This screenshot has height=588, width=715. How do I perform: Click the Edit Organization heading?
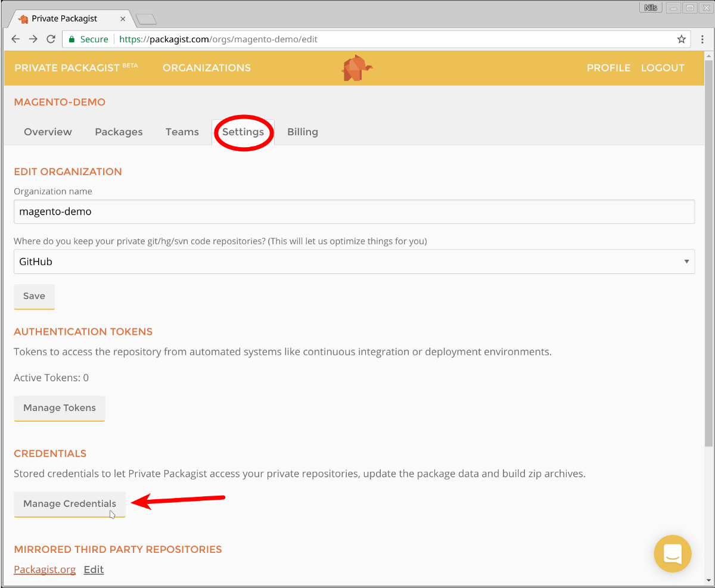click(x=68, y=172)
